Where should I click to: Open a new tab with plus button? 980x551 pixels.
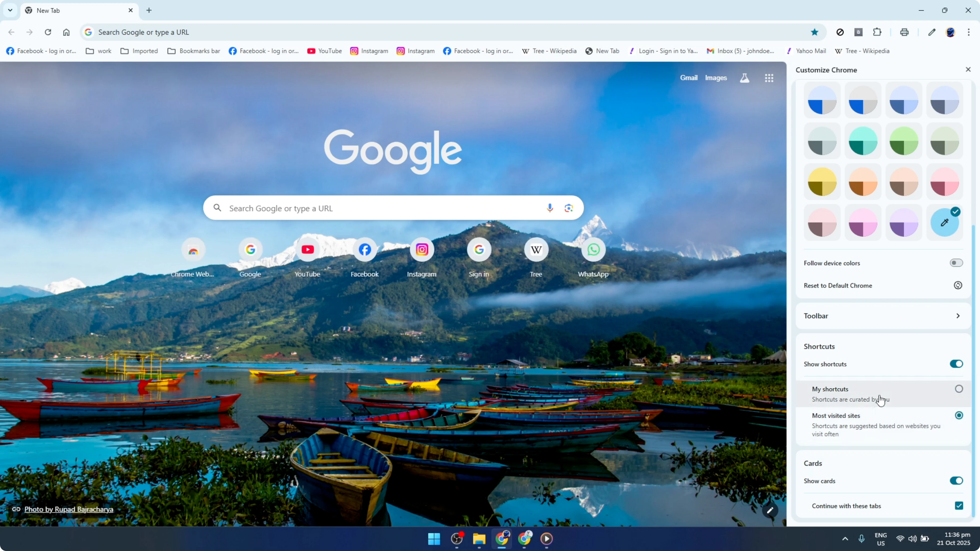(149, 10)
